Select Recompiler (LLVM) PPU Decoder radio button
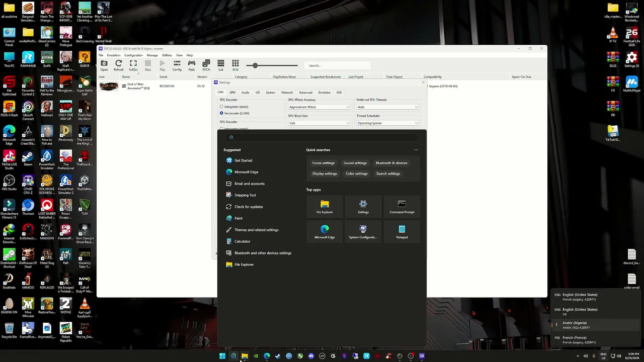Screen dimensions: 644x362 click(221, 113)
